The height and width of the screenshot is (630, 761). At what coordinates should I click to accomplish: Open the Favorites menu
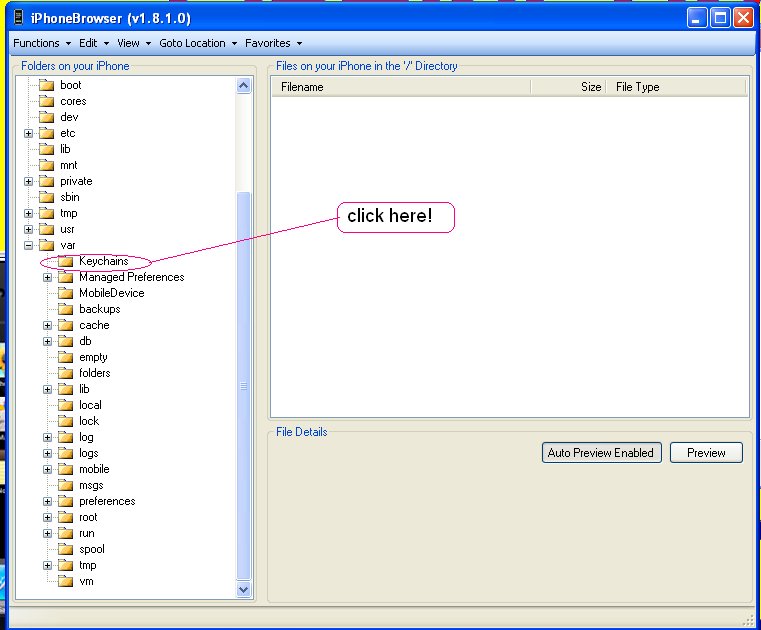273,43
